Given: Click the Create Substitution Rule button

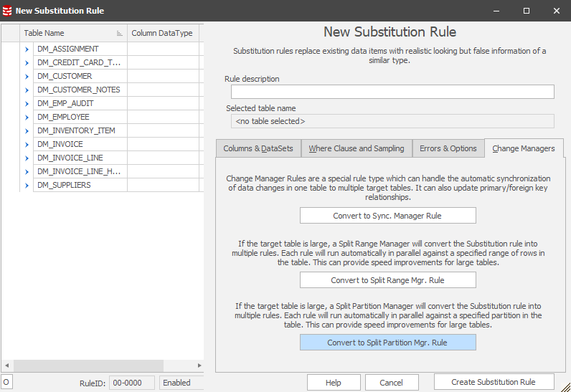Looking at the screenshot, I should pyautogui.click(x=494, y=382).
